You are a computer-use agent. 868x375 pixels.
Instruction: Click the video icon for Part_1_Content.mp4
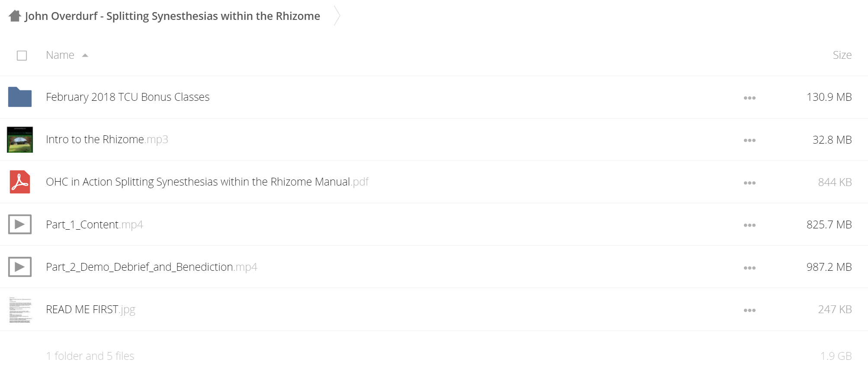pos(20,224)
